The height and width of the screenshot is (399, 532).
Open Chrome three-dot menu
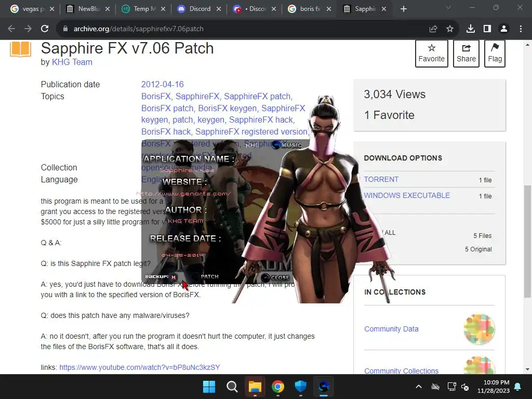point(521,29)
